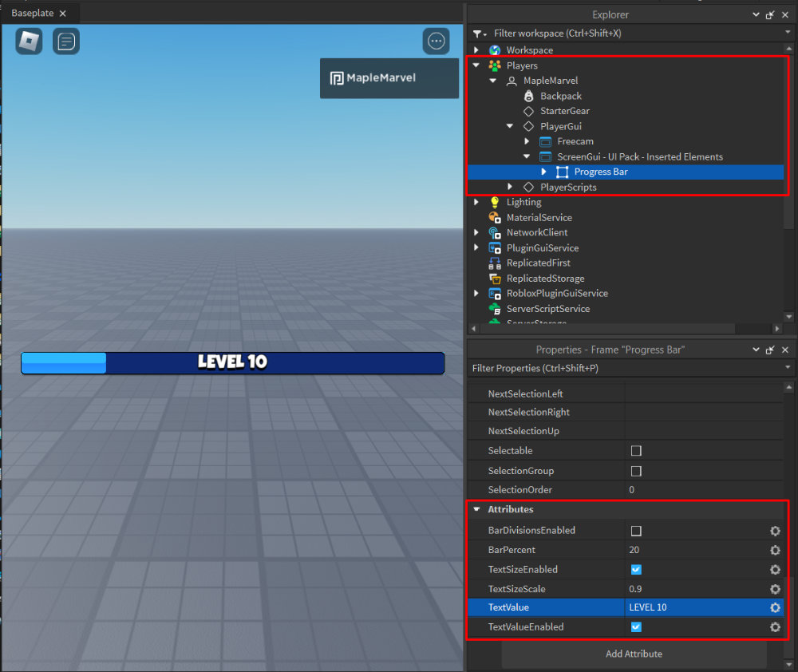Open the BarPercent attribute settings gear
This screenshot has height=672, width=798.
tap(774, 550)
